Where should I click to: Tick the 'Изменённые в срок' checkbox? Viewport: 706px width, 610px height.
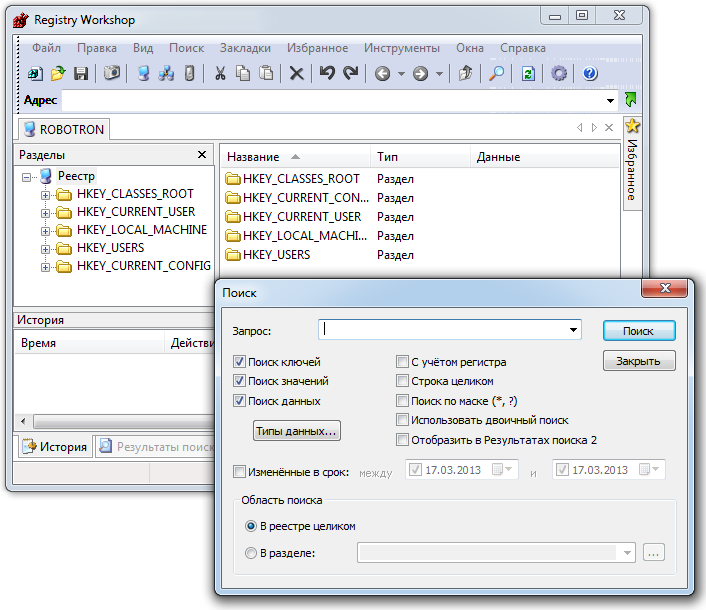[239, 471]
